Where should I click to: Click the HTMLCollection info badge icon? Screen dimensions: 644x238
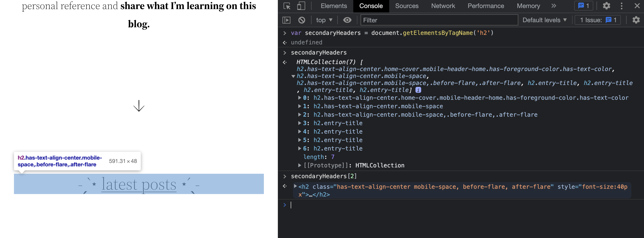(418, 90)
